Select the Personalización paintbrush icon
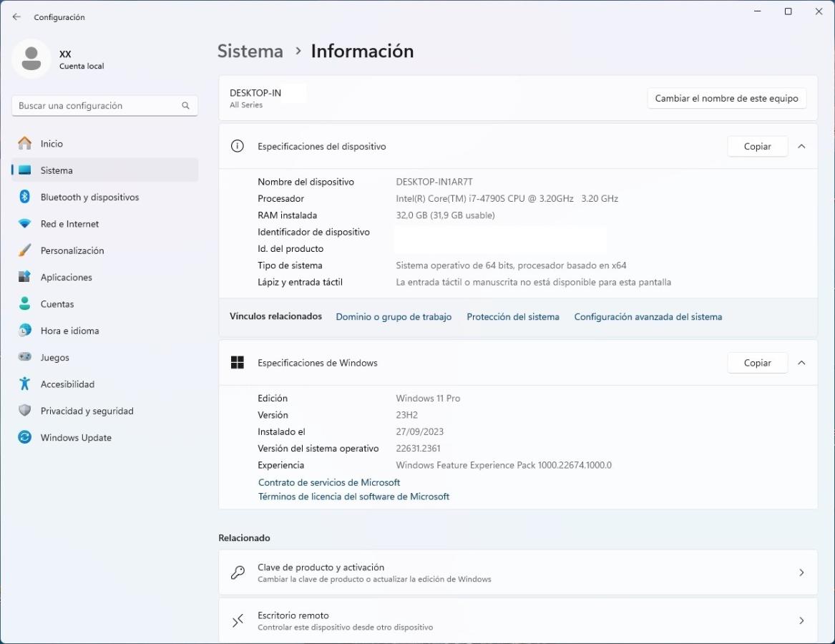 (25, 250)
